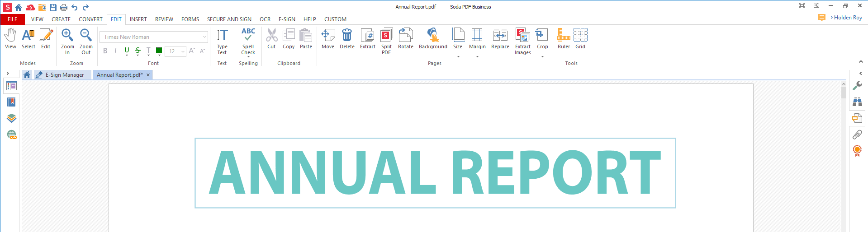Click the Zoom Out magnifier
Viewport: 868px width, 232px height.
pos(86,42)
